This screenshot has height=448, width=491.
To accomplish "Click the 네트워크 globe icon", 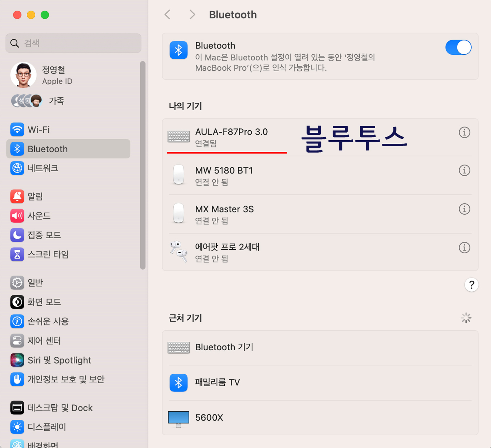I will coord(17,168).
